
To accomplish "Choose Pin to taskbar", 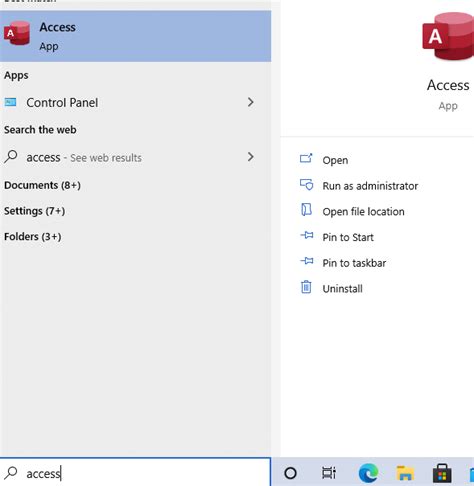I will (x=354, y=263).
